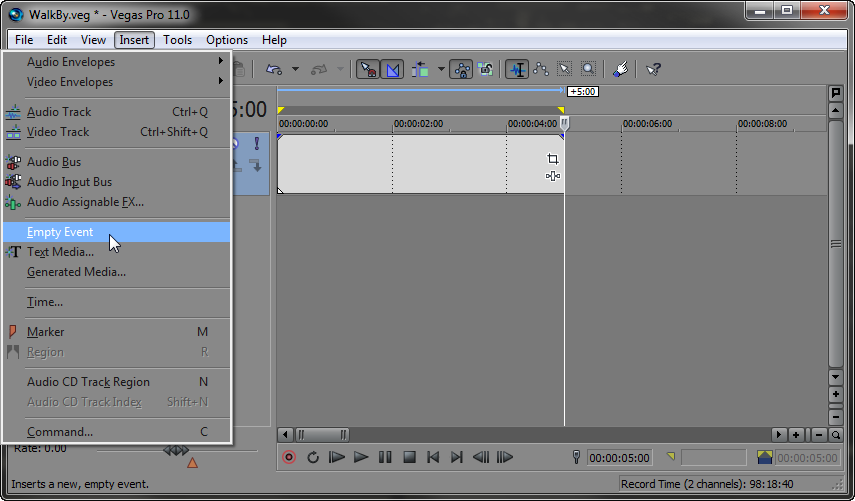Step to Next Frame
The width and height of the screenshot is (855, 501).
pos(505,457)
